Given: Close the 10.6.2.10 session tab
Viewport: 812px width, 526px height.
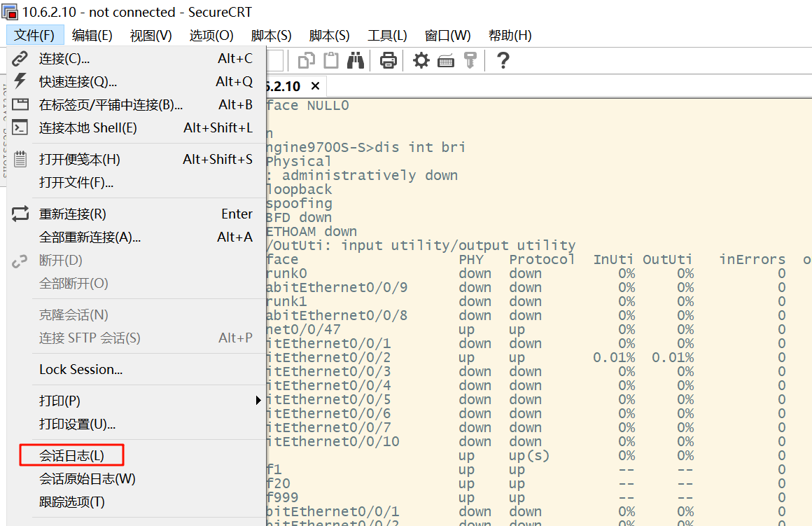Looking at the screenshot, I should 315,86.
